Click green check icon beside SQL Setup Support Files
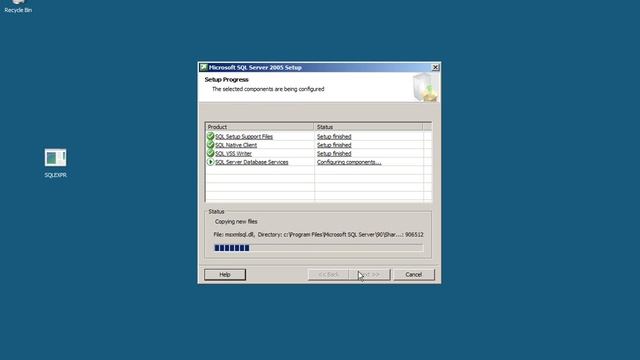The image size is (640, 360). click(x=210, y=136)
